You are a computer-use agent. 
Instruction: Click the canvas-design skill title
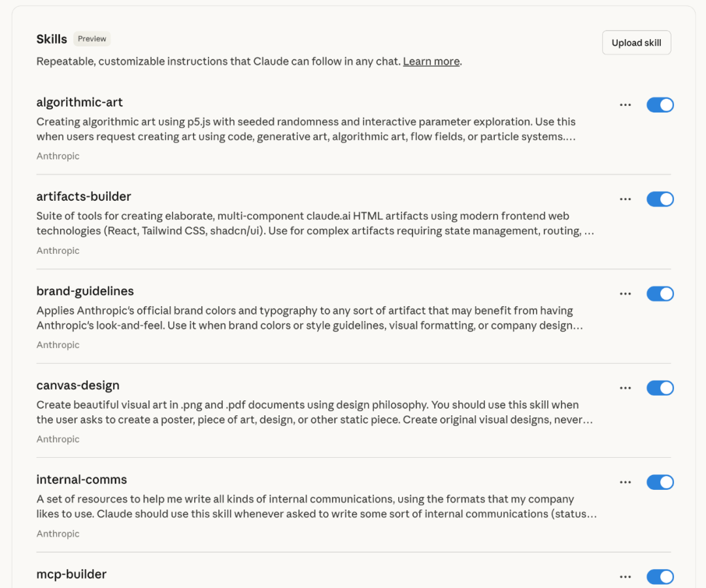[78, 385]
